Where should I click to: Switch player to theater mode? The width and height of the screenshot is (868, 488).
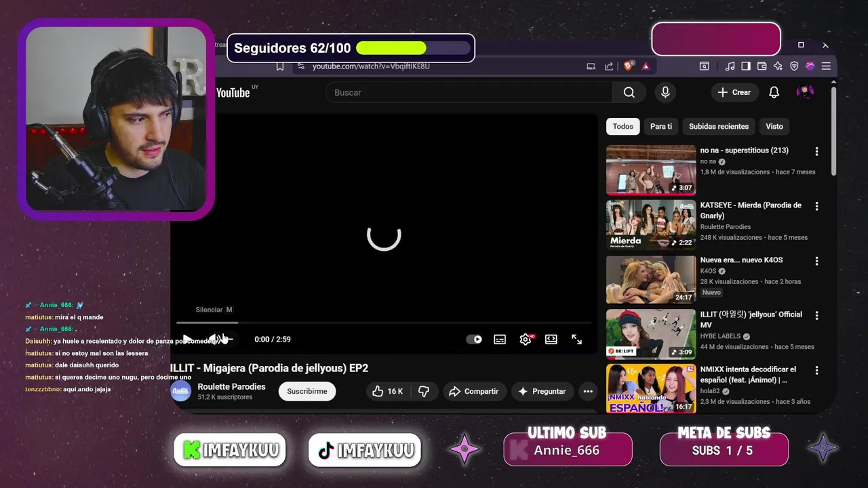[x=551, y=340]
